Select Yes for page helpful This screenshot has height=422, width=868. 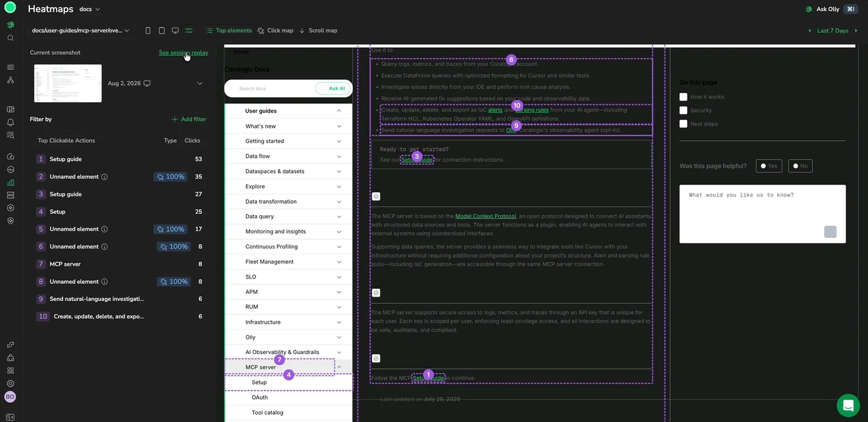point(769,166)
